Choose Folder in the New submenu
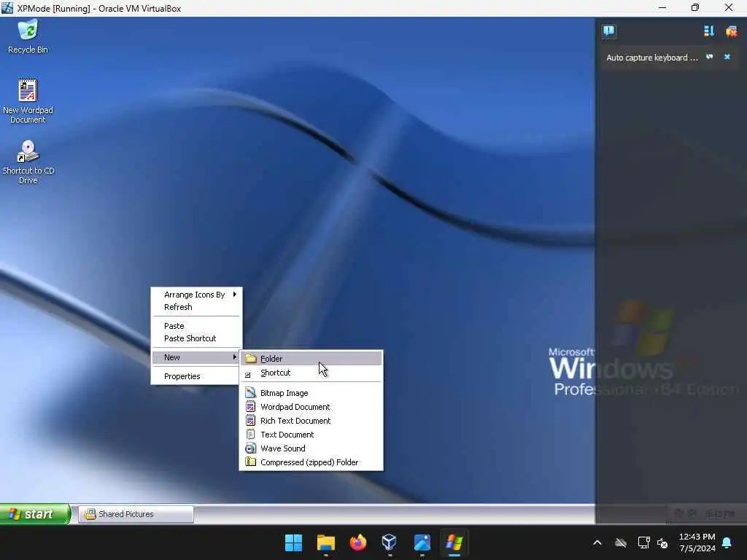The height and width of the screenshot is (560, 747). point(311,359)
